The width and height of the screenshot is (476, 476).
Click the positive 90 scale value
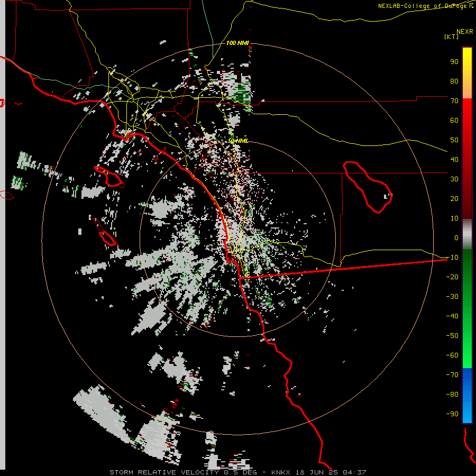454,62
